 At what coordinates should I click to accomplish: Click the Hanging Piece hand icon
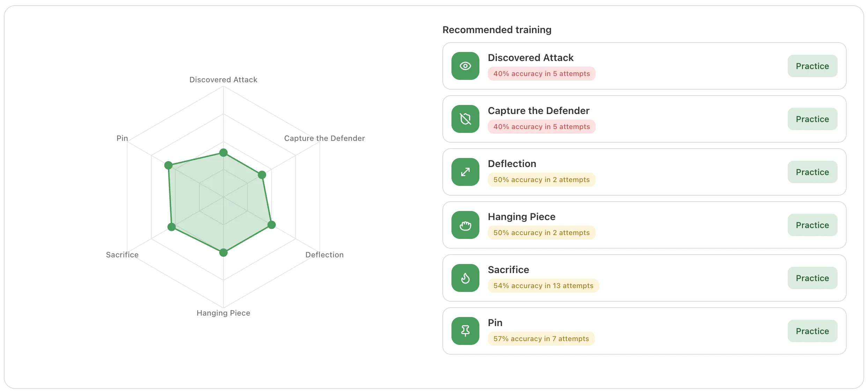(465, 225)
